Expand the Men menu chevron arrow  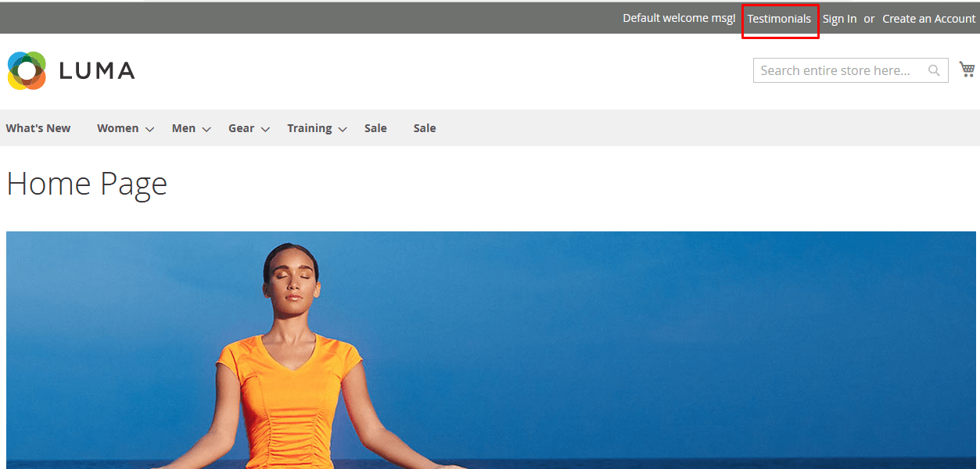pos(206,129)
